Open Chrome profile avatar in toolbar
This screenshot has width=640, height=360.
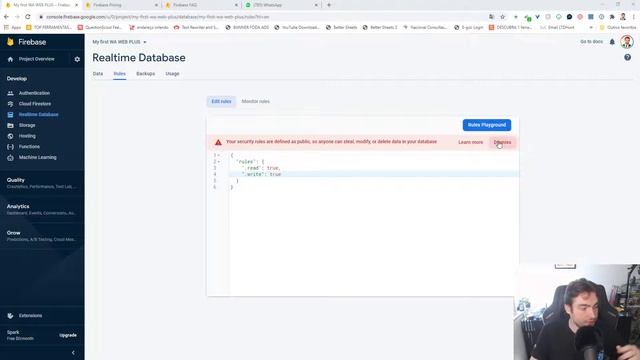click(623, 17)
